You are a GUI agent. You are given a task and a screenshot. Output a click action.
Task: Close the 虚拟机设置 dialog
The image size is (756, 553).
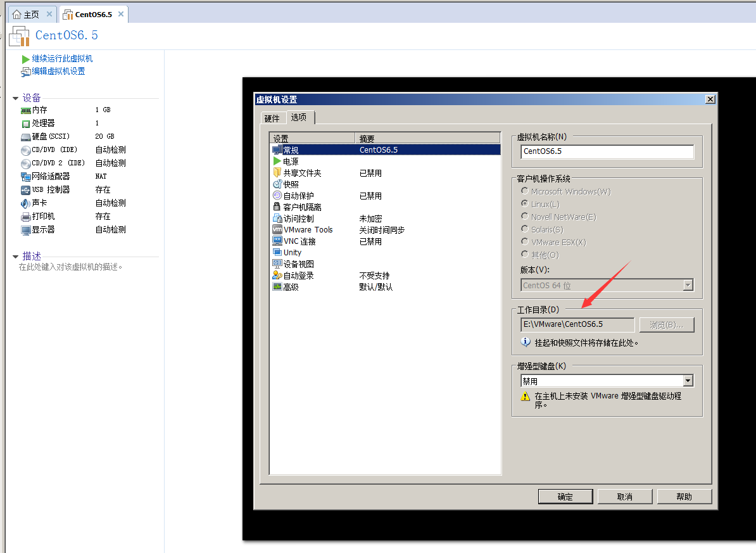(x=710, y=99)
